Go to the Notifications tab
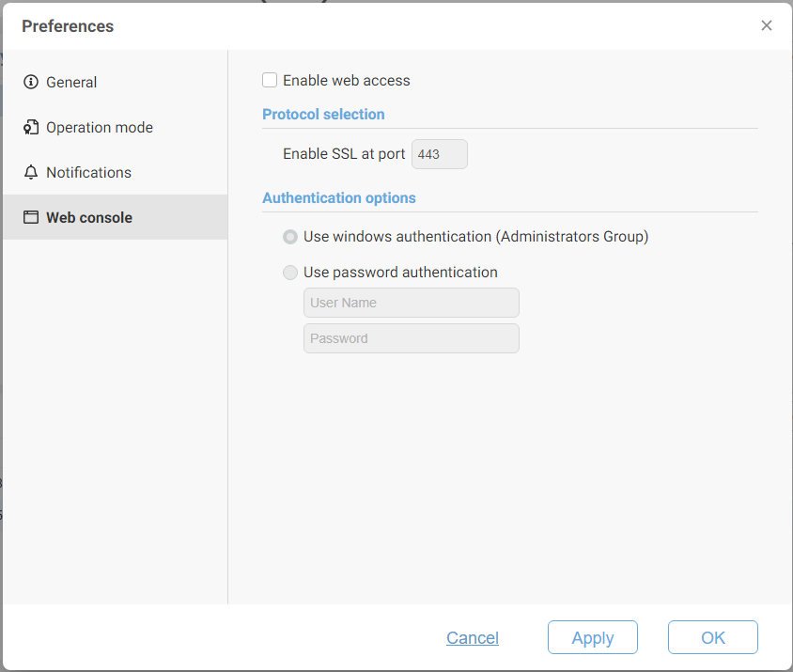 point(116,172)
